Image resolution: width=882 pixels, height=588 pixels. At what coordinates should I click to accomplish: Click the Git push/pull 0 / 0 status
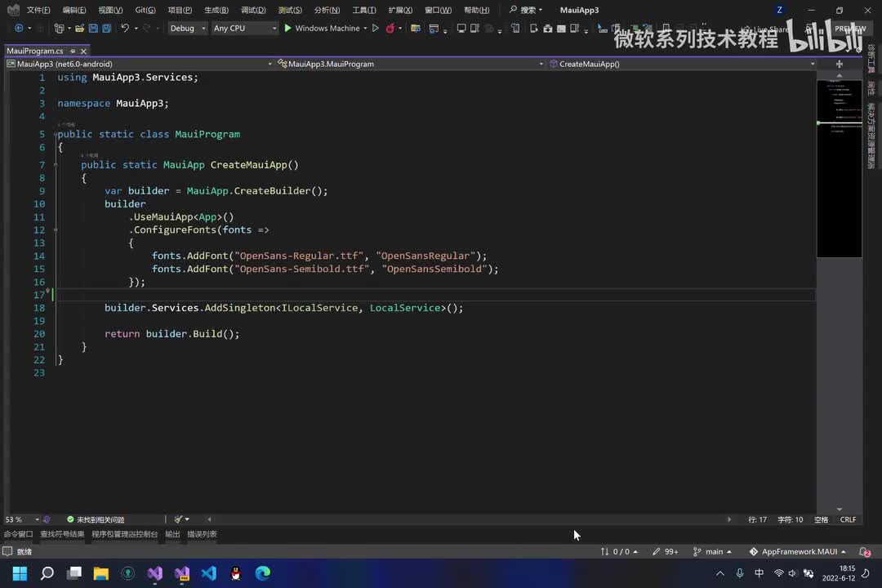coord(619,551)
